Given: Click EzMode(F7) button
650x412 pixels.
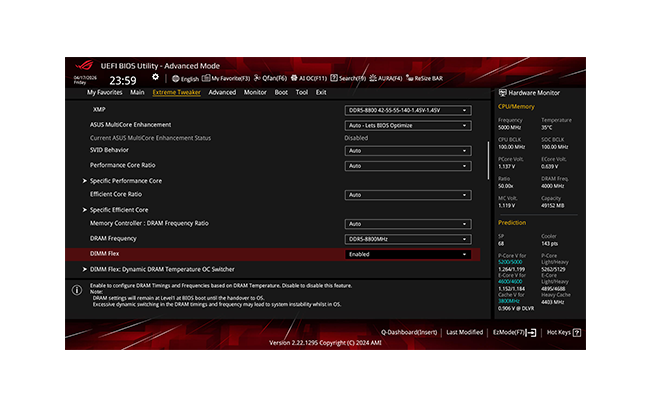Looking at the screenshot, I should pos(514,332).
